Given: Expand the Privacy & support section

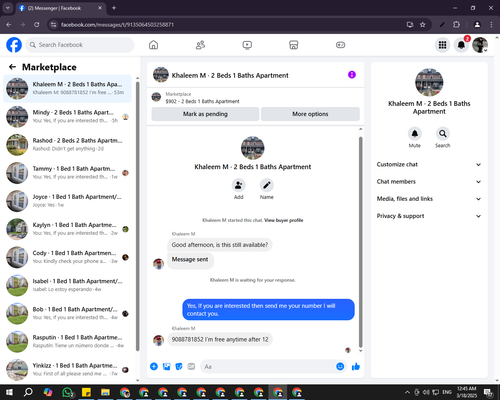Looking at the screenshot, I should [429, 216].
